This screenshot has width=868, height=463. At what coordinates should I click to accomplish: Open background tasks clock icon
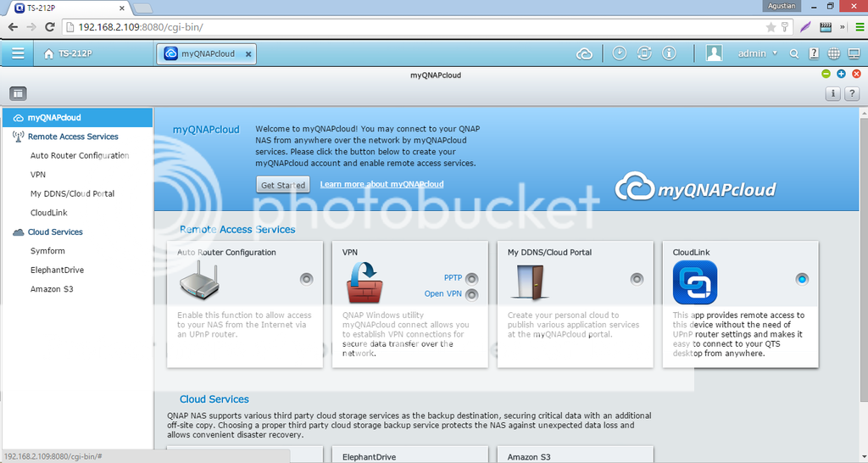[x=620, y=53]
